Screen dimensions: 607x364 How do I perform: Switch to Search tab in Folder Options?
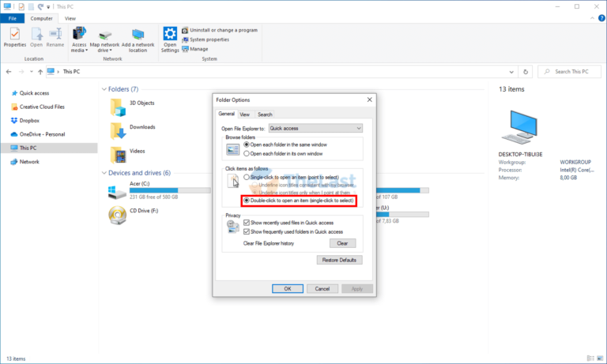coord(266,114)
